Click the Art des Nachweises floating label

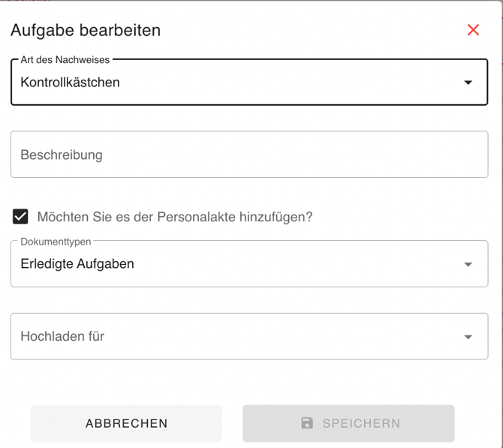coord(65,59)
